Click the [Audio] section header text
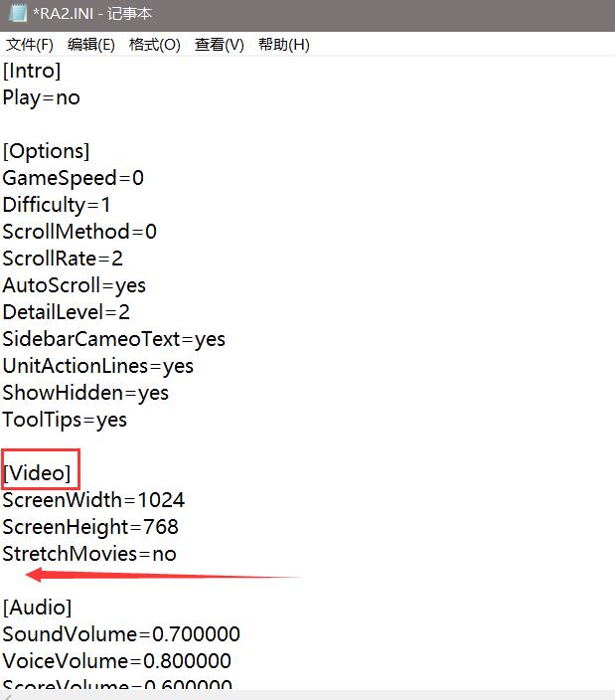The image size is (615, 700). coord(38,608)
